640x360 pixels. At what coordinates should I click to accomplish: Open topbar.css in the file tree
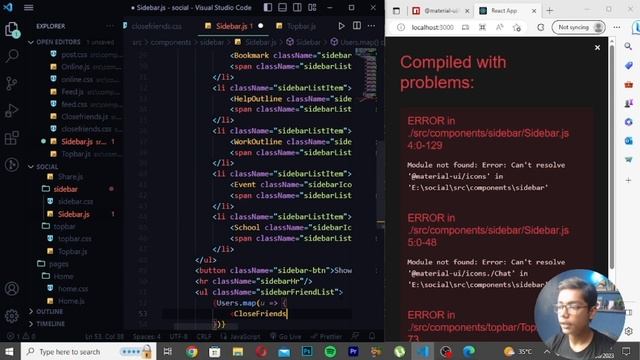pos(74,239)
